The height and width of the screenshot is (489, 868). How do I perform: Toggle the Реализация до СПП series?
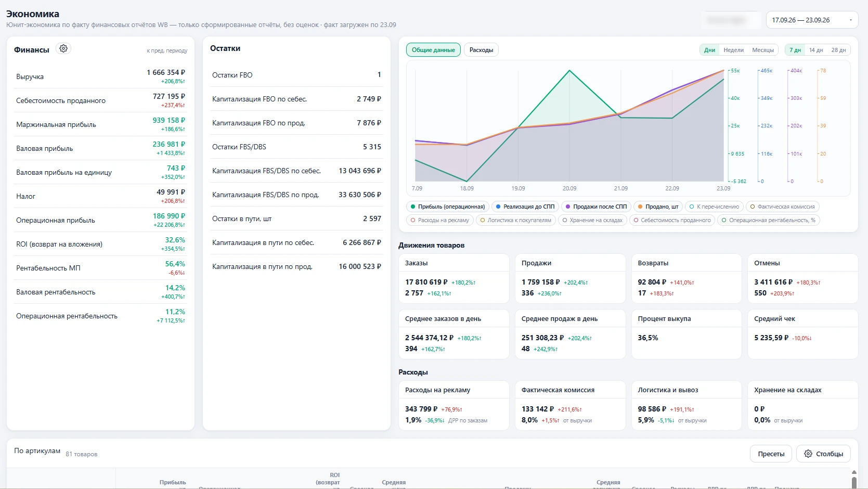(x=525, y=207)
